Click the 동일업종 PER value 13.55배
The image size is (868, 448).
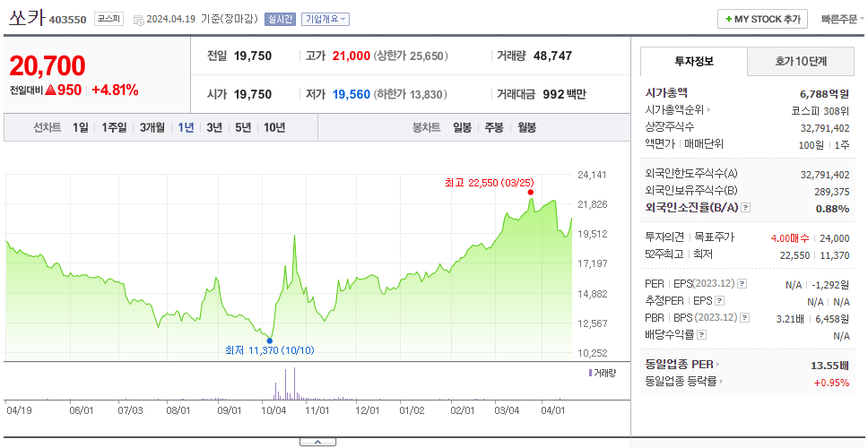(829, 366)
